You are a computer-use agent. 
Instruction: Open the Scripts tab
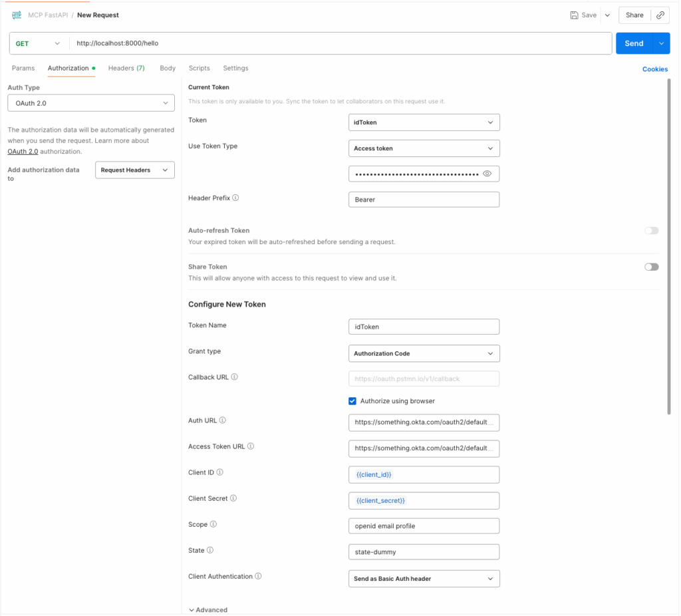(x=199, y=68)
